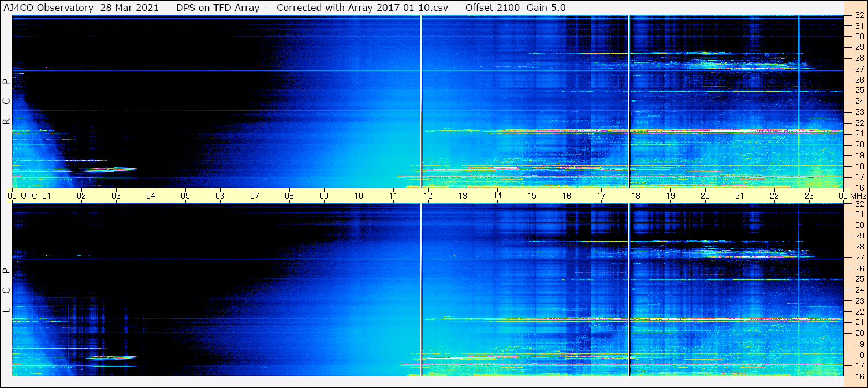Click the '30' MHz label of RCP panel
The height and width of the screenshot is (388, 868).
859,37
